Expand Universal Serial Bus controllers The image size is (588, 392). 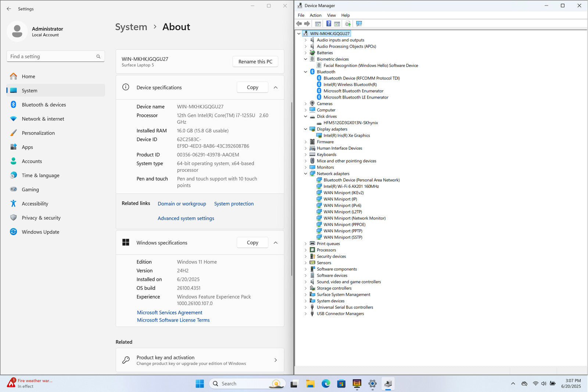pos(305,307)
